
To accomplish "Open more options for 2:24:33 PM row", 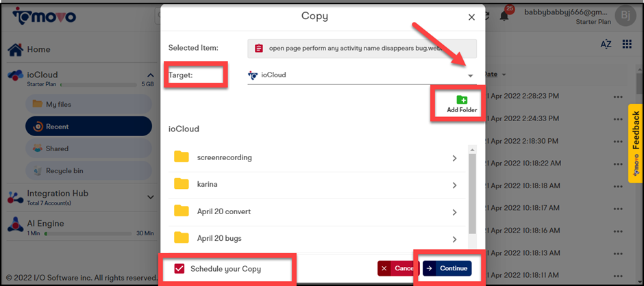I will pos(618,119).
